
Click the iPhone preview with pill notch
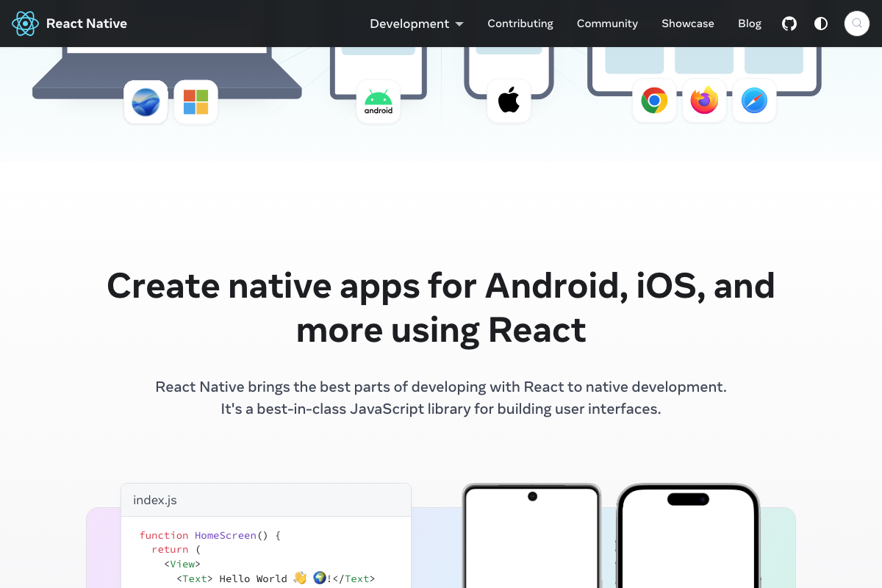(x=688, y=536)
